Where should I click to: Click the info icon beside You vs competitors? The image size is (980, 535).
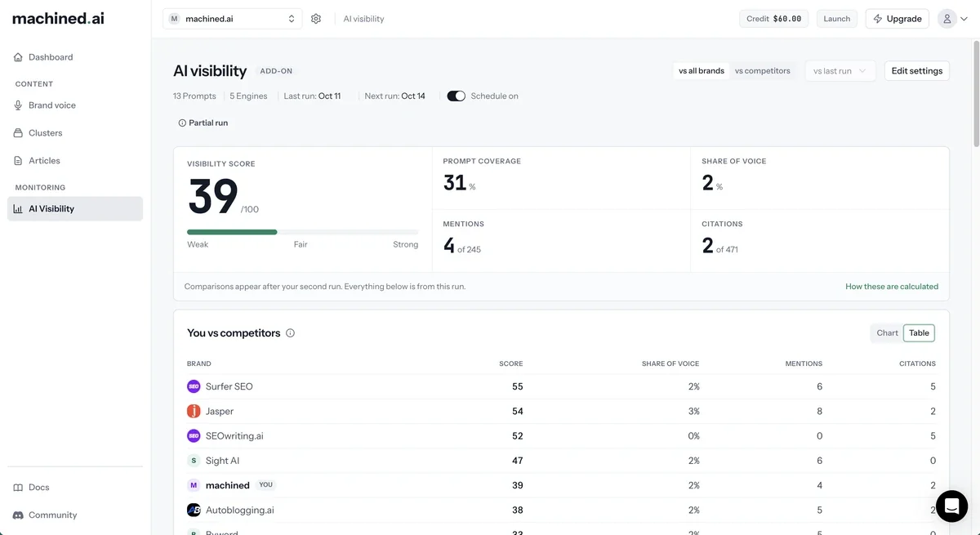(290, 333)
